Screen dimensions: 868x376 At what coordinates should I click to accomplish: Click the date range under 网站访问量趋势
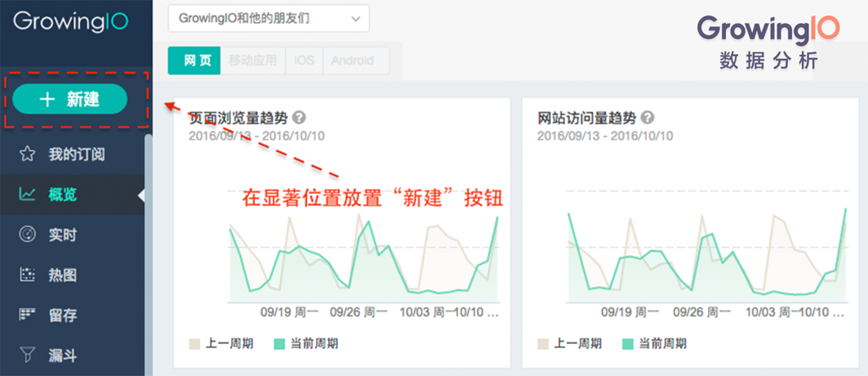pyautogui.click(x=604, y=136)
